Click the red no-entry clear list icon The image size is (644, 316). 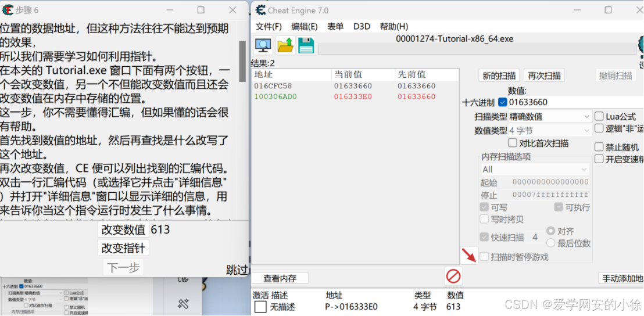[453, 276]
